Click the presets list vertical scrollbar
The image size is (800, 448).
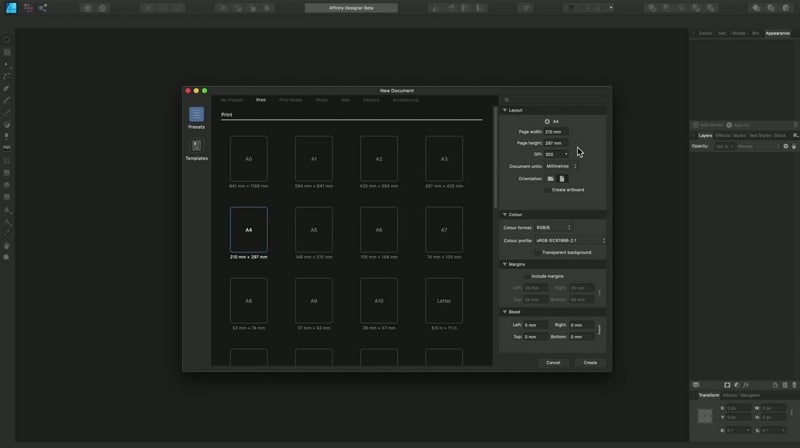click(x=495, y=157)
